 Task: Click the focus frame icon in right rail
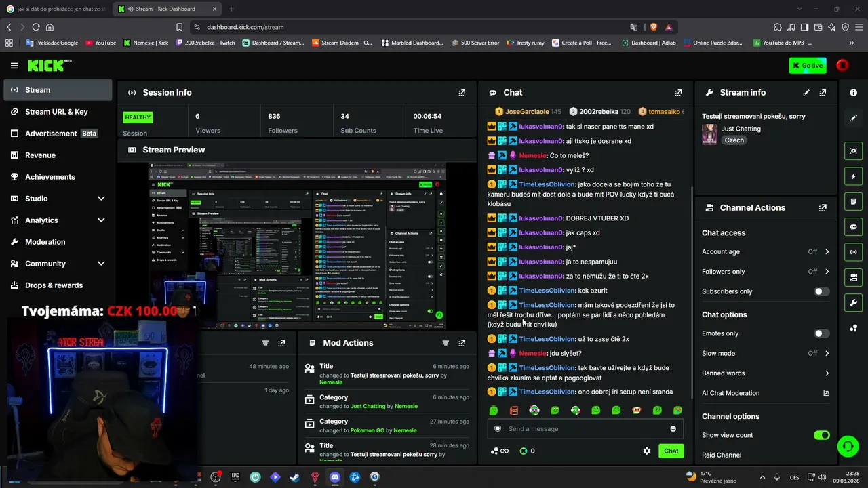pos(853,151)
